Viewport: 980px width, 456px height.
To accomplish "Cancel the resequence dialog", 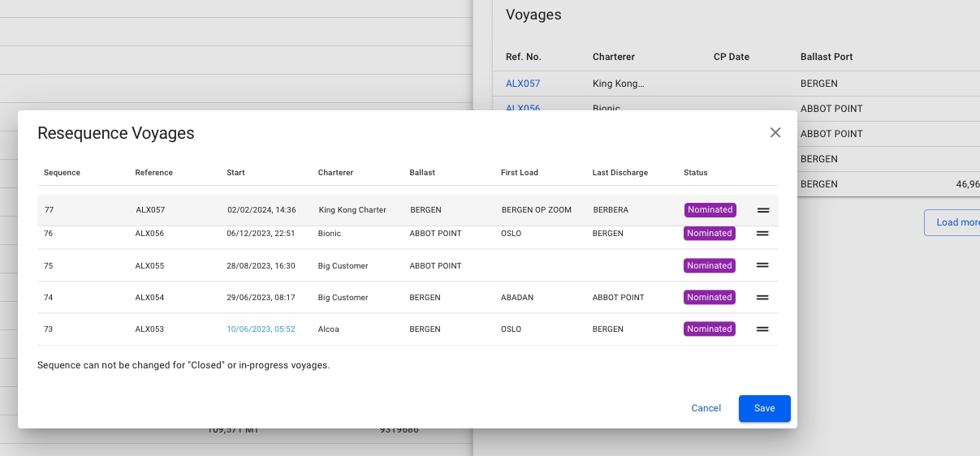I will point(706,408).
